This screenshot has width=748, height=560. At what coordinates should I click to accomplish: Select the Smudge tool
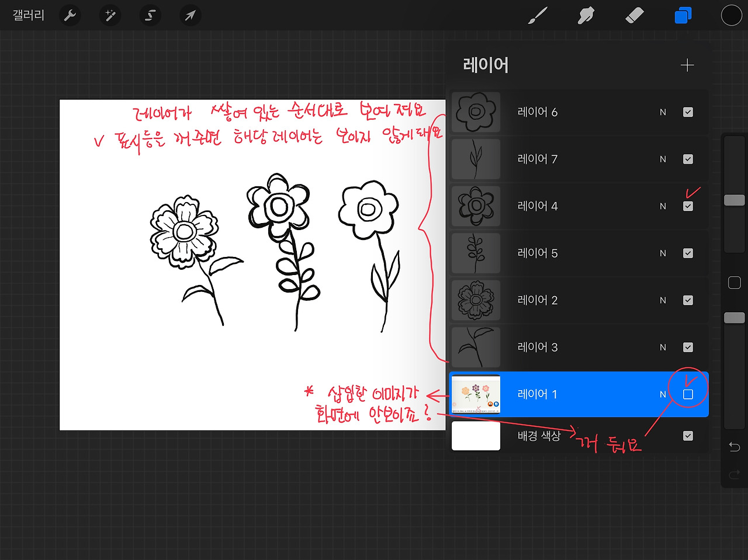pyautogui.click(x=586, y=15)
